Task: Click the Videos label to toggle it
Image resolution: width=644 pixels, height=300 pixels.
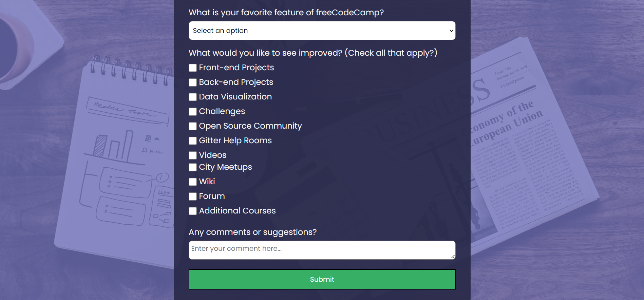Action: pos(212,155)
